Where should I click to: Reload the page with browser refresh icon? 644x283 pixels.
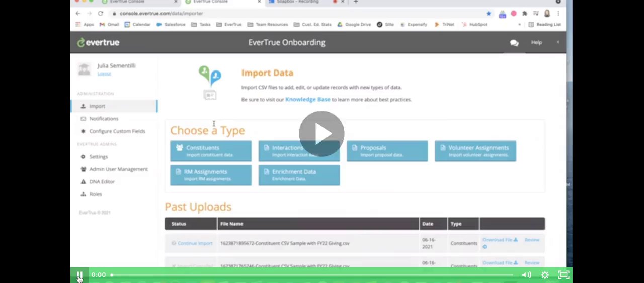coord(101,14)
